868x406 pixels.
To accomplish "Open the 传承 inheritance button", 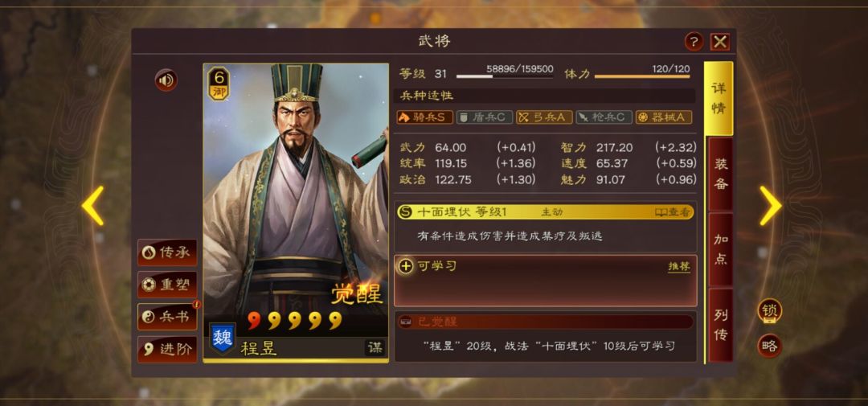I will pos(167,252).
